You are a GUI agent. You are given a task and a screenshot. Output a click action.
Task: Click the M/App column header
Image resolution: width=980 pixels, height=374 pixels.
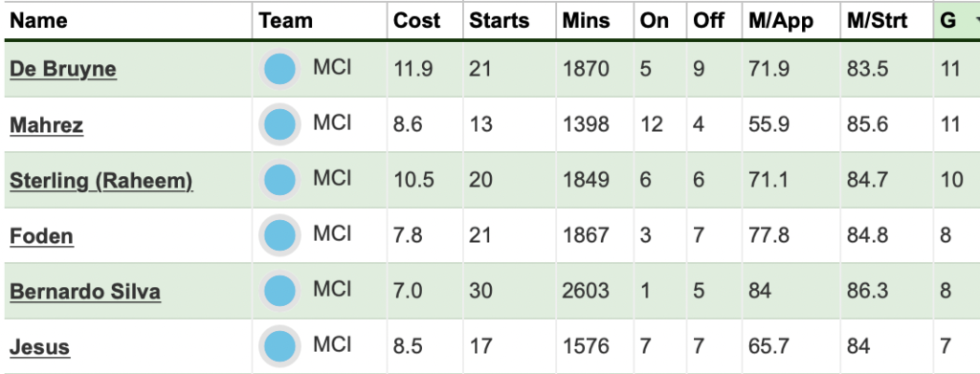781,21
